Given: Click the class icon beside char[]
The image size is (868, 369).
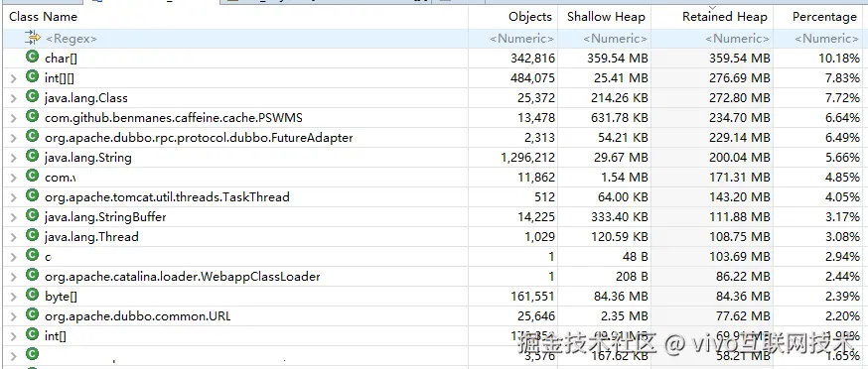Looking at the screenshot, I should click(x=32, y=57).
